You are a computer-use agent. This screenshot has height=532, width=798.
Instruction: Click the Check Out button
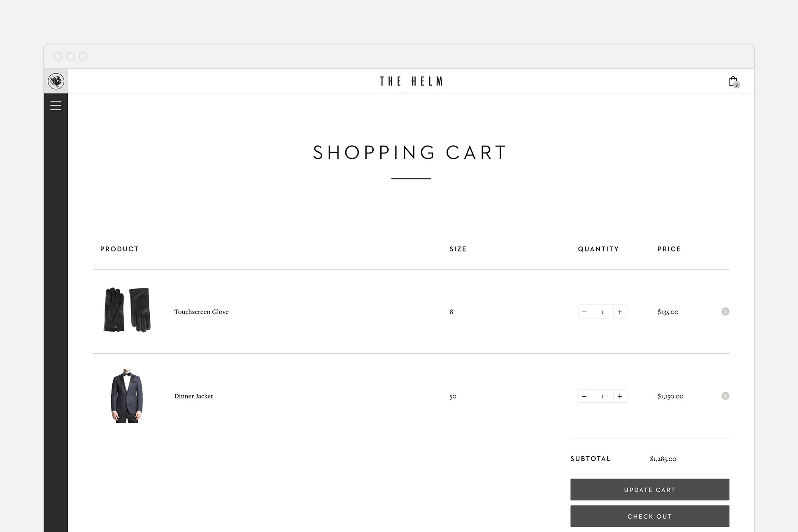(649, 516)
